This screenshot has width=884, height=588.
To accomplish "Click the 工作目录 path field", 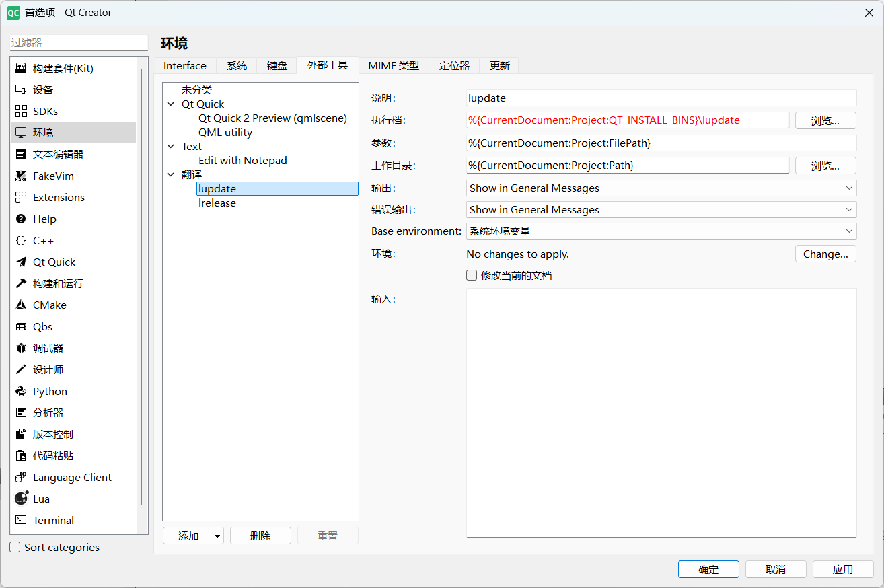I will 628,166.
